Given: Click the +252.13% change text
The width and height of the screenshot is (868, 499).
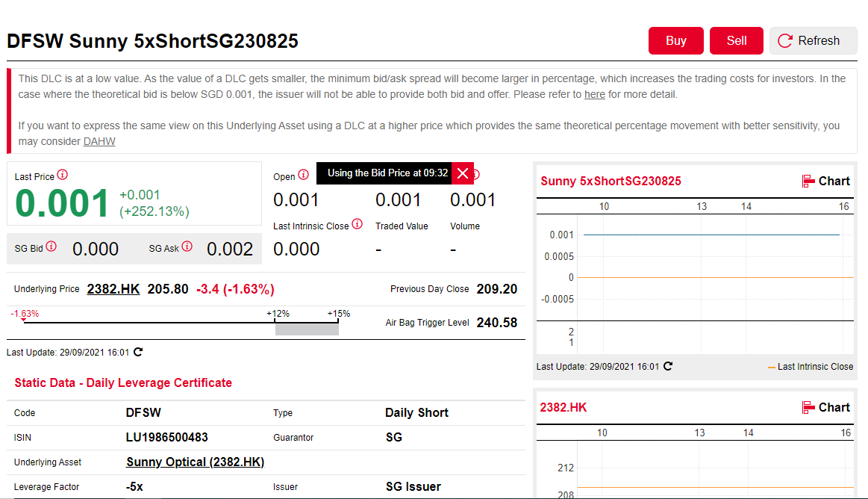Looking at the screenshot, I should pos(154,211).
